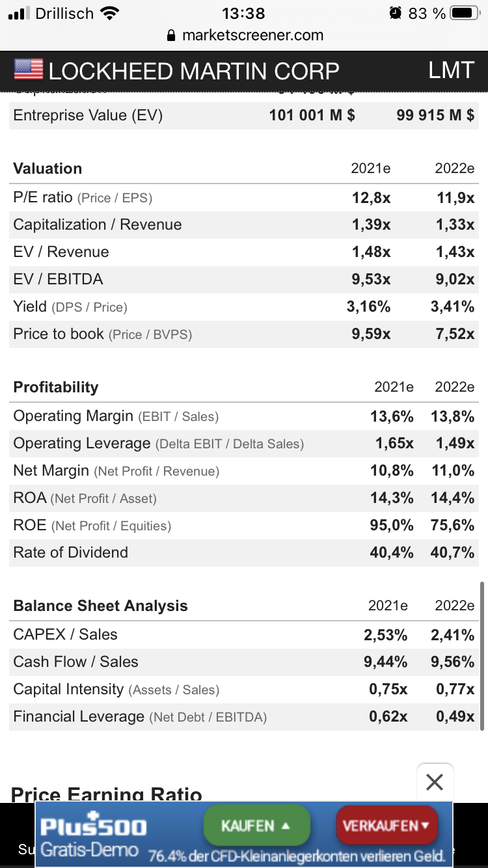
Task: Tap the alarm clock status icon
Action: pyautogui.click(x=396, y=13)
